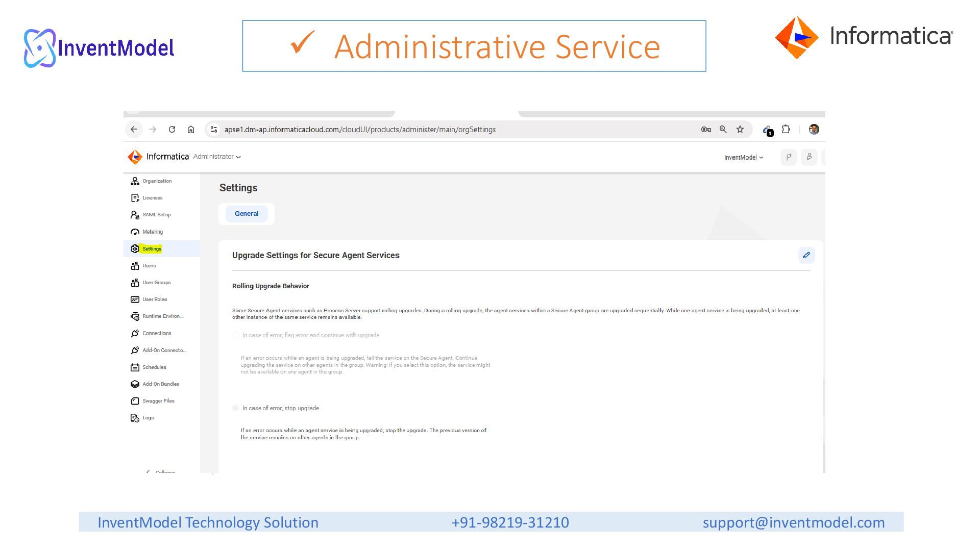The image size is (980, 551).
Task: Select 'flag error and continue with upgrade' radio
Action: pos(236,335)
